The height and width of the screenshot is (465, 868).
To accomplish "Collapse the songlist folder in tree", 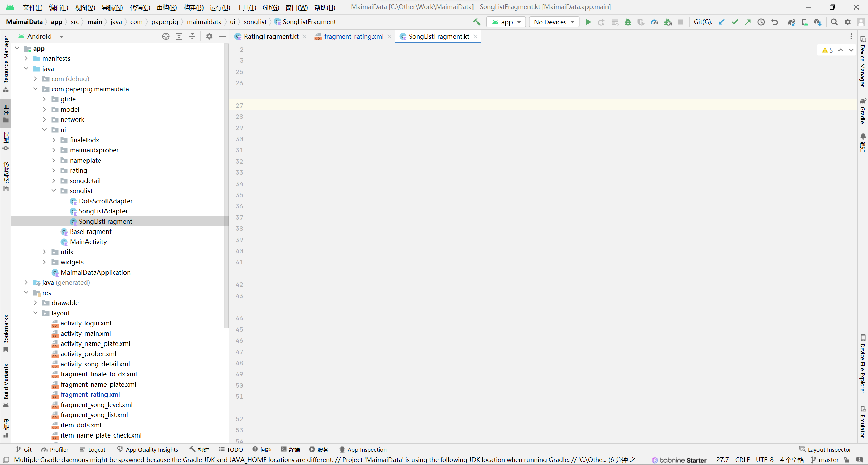I will (54, 191).
